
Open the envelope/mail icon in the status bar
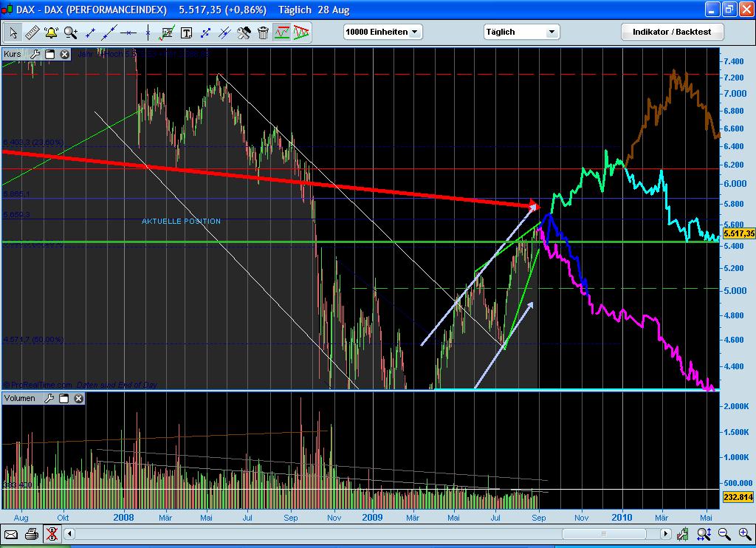click(x=11, y=535)
